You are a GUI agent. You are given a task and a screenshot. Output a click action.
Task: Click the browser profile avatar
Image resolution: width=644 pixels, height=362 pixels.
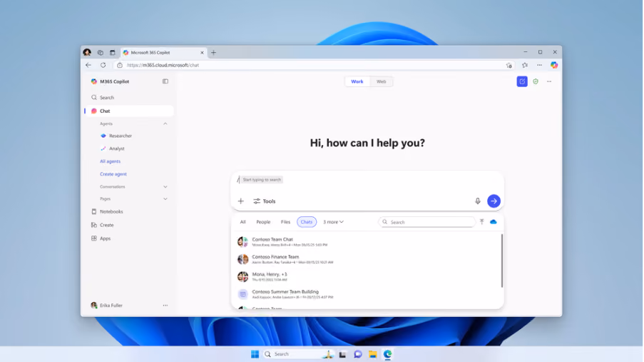click(x=87, y=52)
